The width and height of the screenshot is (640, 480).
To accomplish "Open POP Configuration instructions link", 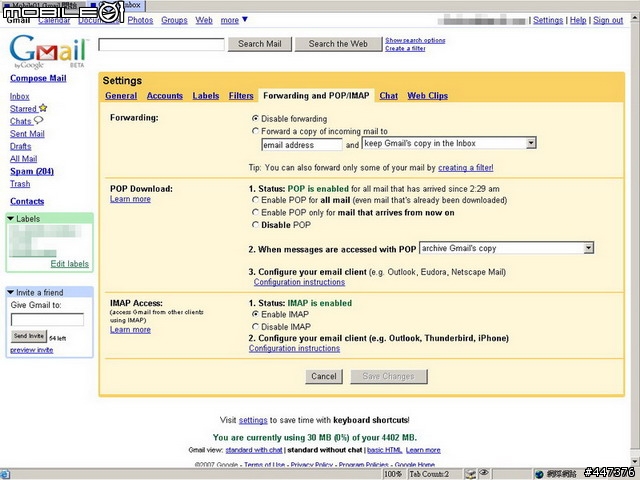I will click(299, 282).
